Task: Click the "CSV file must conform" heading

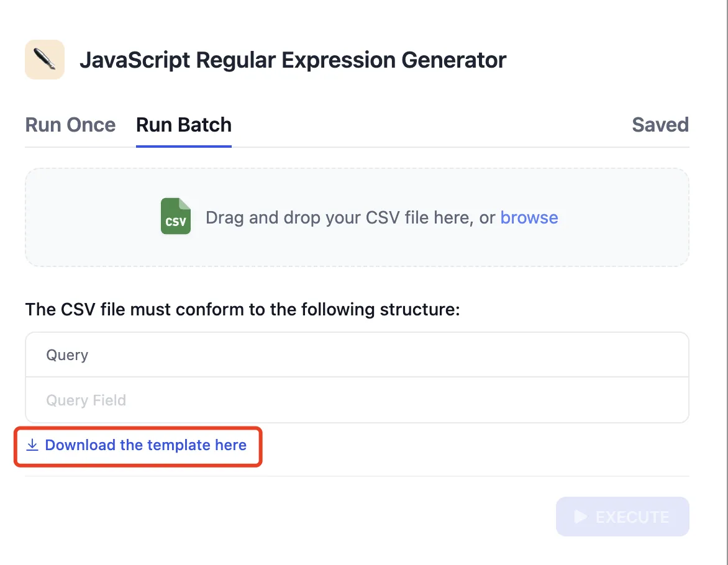Action: click(x=242, y=309)
